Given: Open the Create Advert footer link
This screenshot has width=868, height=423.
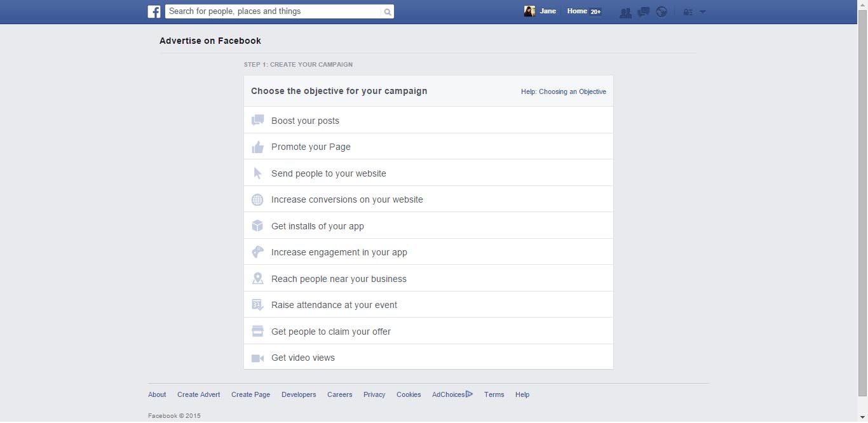Looking at the screenshot, I should (199, 394).
